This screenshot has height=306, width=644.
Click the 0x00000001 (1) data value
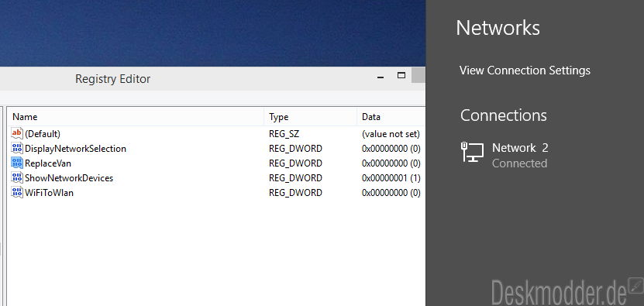391,178
